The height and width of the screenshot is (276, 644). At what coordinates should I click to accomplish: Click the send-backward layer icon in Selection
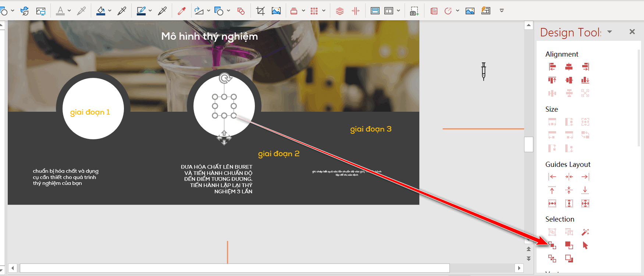point(552,258)
